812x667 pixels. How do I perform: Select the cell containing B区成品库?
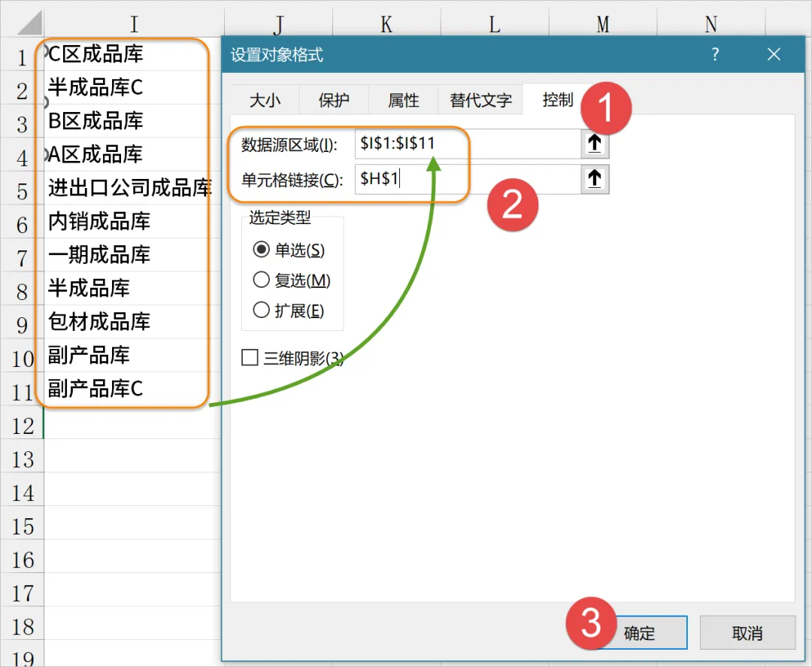tap(134, 120)
